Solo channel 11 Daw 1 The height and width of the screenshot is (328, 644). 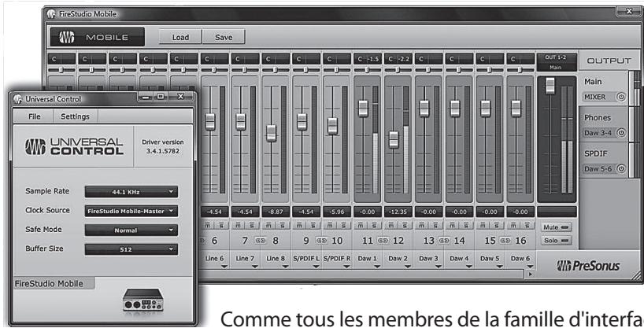tap(374, 226)
